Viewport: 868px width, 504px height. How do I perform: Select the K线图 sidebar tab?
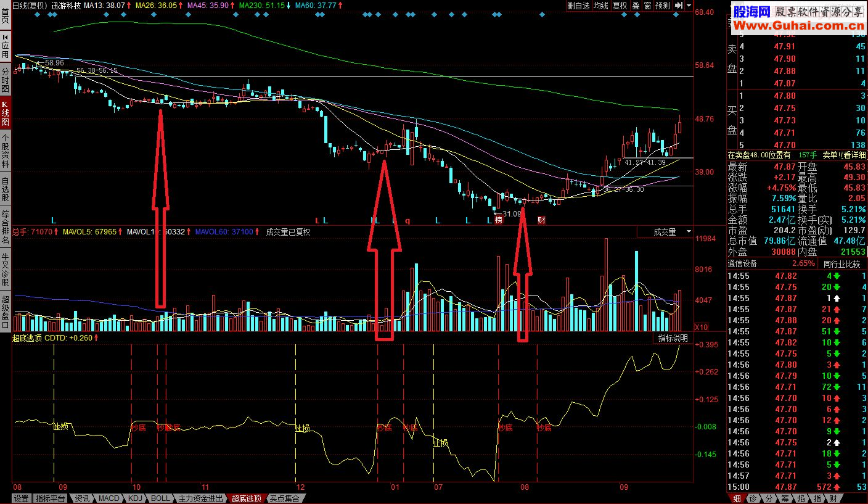(x=5, y=114)
